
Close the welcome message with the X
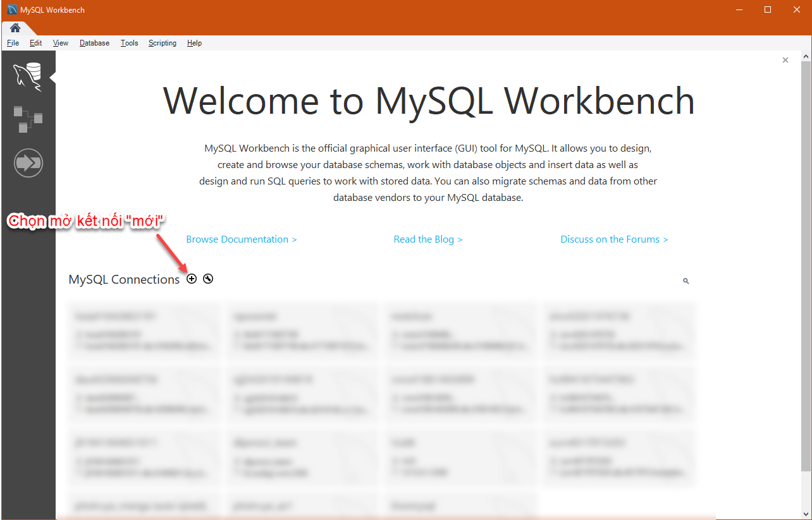click(x=785, y=60)
